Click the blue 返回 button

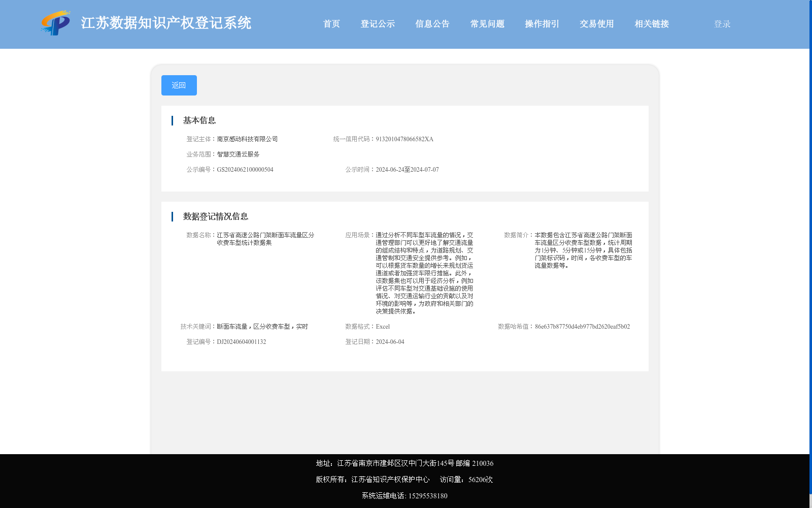pyautogui.click(x=179, y=85)
